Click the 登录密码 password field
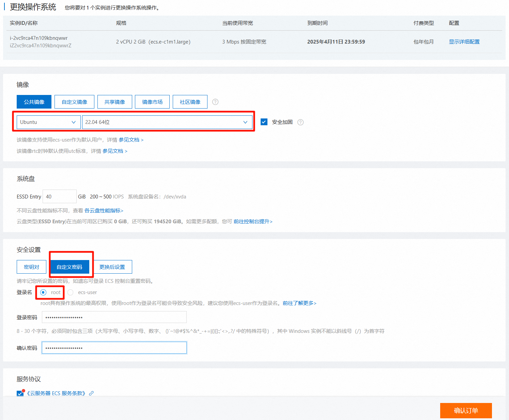 coord(114,317)
